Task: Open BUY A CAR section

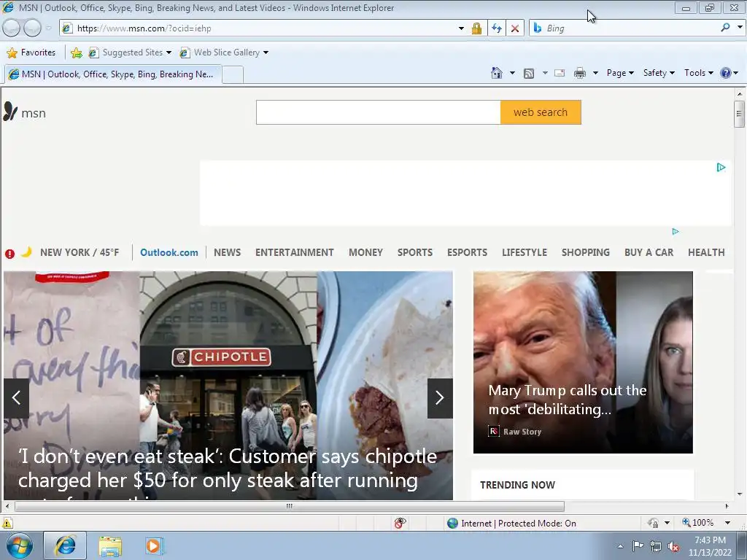Action: click(x=649, y=252)
